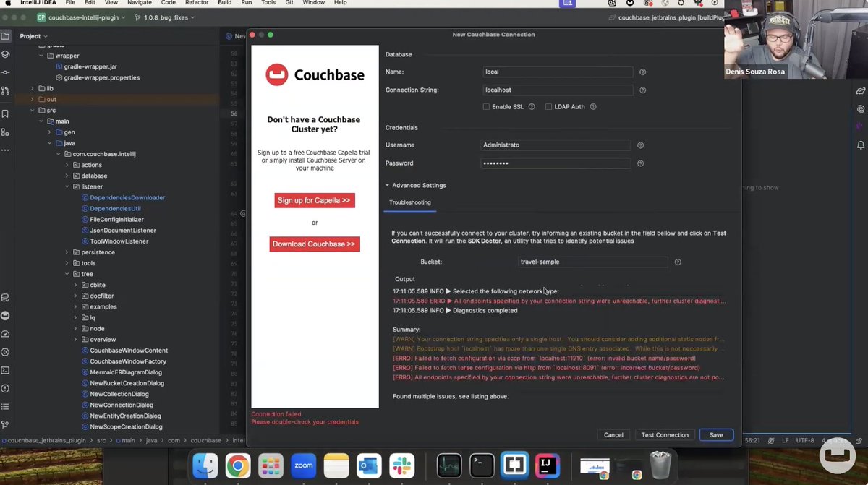Image resolution: width=868 pixels, height=485 pixels.
Task: Open the Database tool window icon
Action: click(5, 298)
